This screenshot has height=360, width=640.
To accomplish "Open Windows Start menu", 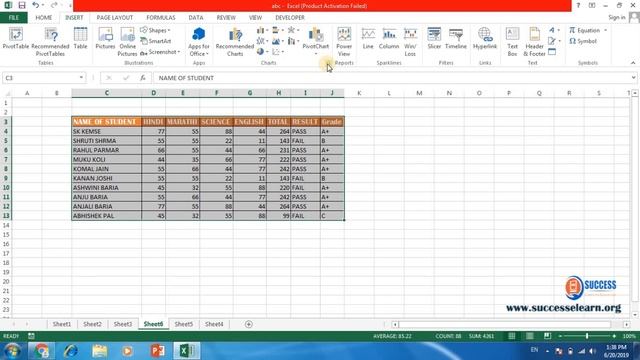I will tap(12, 351).
